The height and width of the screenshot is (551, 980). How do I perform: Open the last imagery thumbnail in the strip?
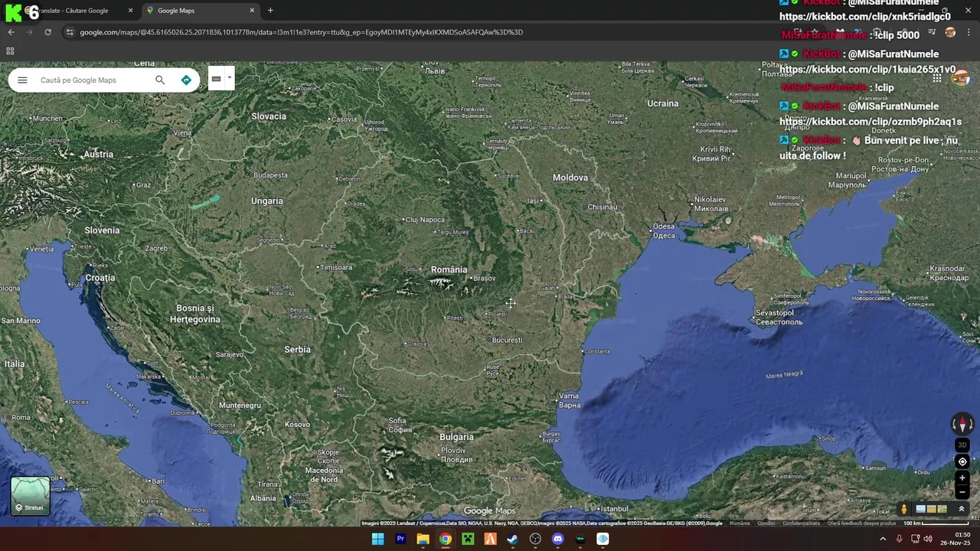942,509
